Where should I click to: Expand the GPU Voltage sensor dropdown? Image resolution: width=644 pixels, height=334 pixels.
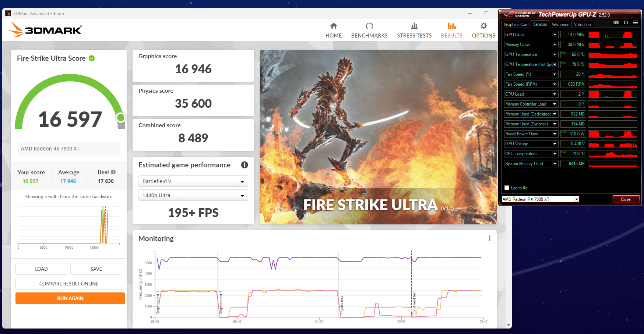[555, 144]
